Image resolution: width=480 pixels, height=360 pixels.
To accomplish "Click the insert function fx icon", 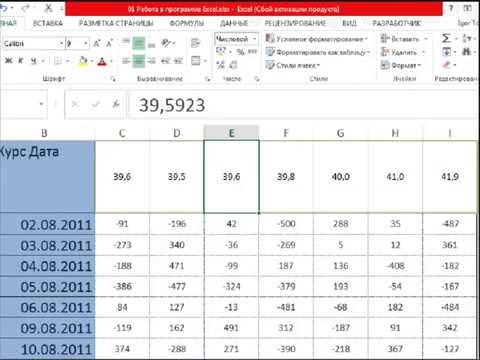I will tap(116, 104).
